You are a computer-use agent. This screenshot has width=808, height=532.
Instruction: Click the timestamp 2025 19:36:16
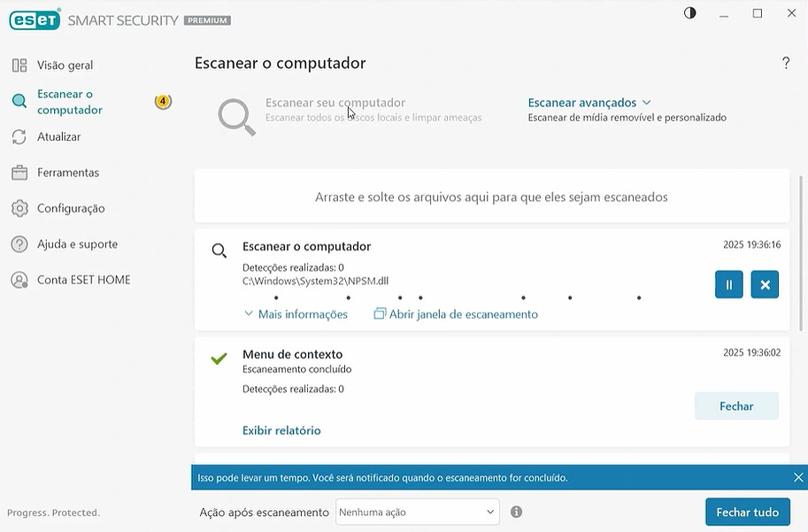click(x=751, y=244)
